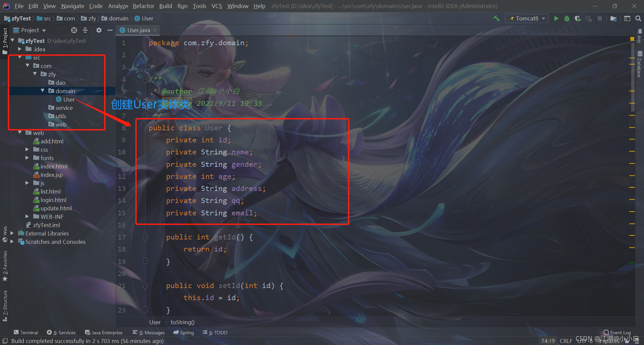The height and width of the screenshot is (345, 644).
Task: Expand External Libraries node
Action: tap(12, 233)
